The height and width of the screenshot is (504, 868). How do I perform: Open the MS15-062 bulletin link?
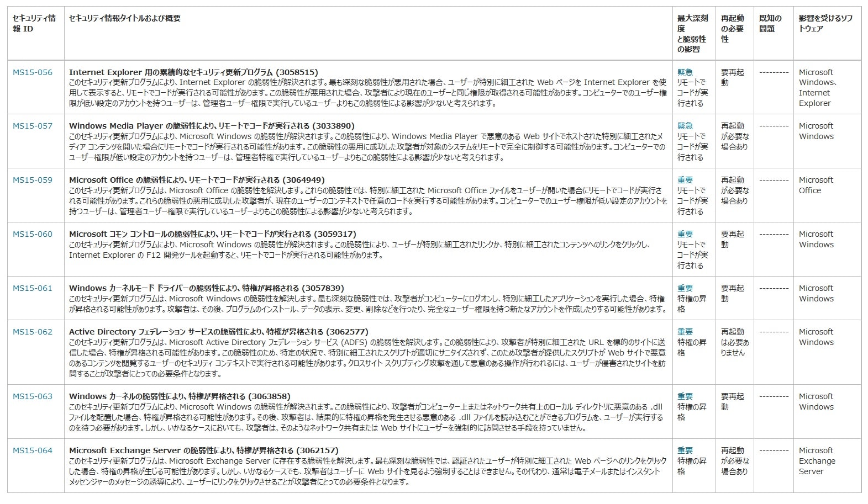click(x=33, y=332)
